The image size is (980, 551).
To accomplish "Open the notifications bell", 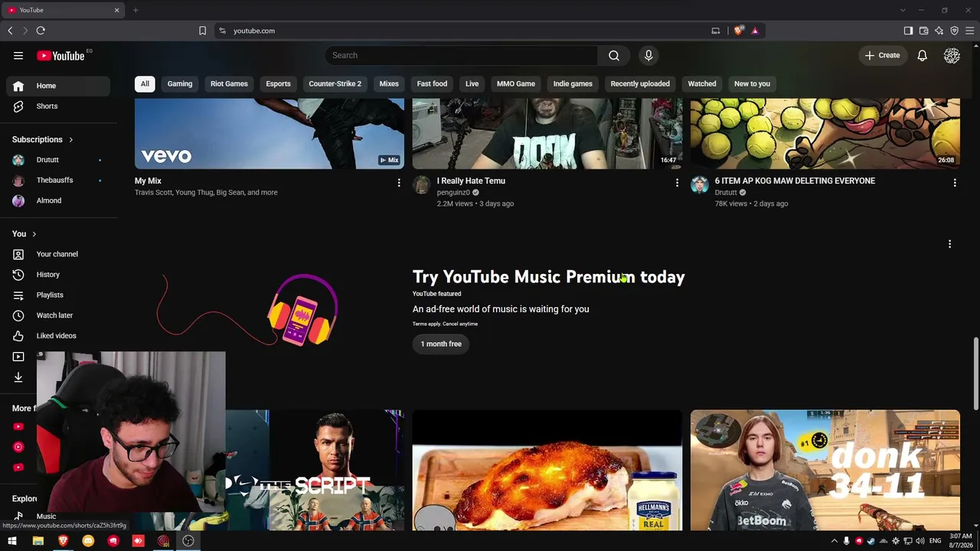I will 923,55.
